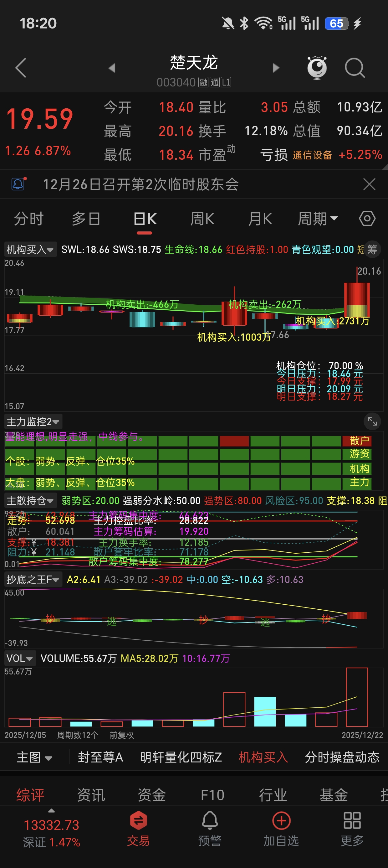
Task: Tap the current price 19.59
Action: [x=39, y=119]
